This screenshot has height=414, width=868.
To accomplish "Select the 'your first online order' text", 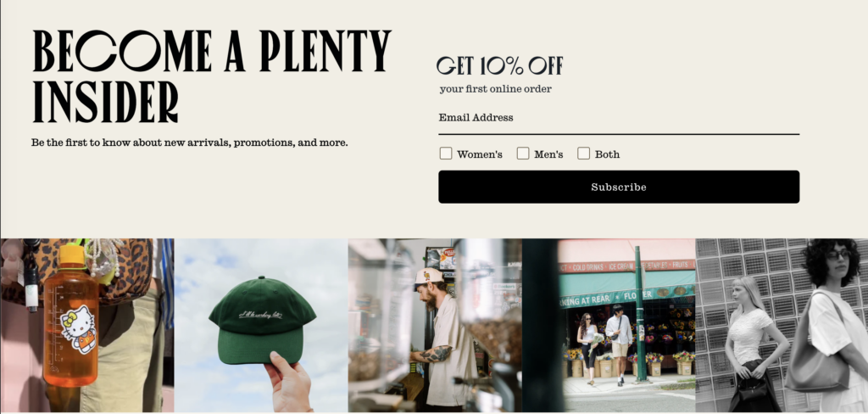I will tap(495, 89).
